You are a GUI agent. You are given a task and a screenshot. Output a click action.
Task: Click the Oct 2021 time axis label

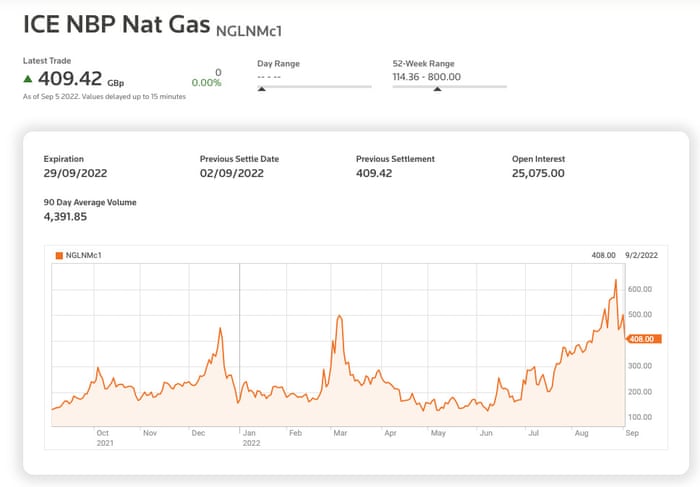pyautogui.click(x=103, y=438)
